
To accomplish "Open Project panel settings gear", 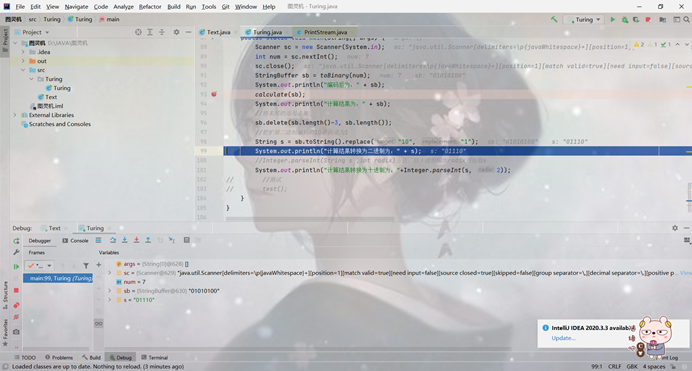I will click(177, 32).
